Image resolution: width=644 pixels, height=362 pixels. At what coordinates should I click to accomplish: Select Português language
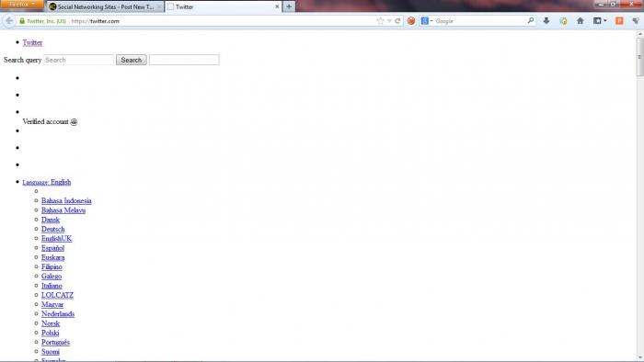tap(55, 343)
